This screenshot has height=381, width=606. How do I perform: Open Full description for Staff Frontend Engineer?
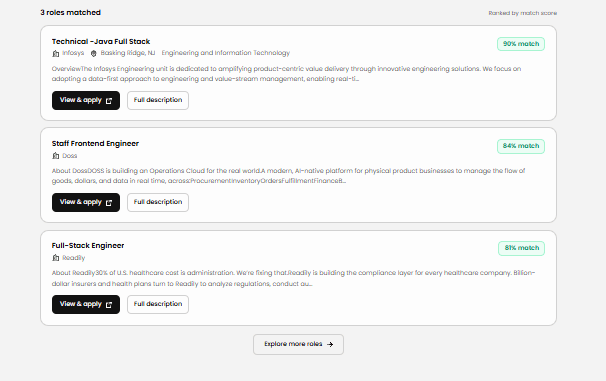tap(158, 202)
